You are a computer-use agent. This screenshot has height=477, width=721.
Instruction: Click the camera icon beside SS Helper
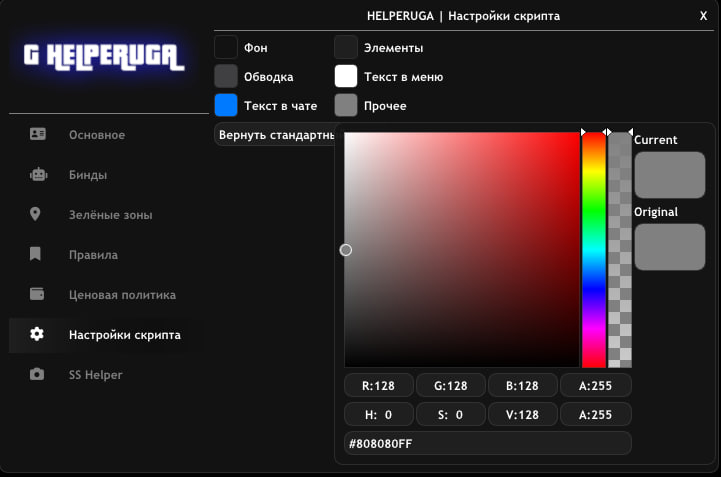(x=37, y=374)
